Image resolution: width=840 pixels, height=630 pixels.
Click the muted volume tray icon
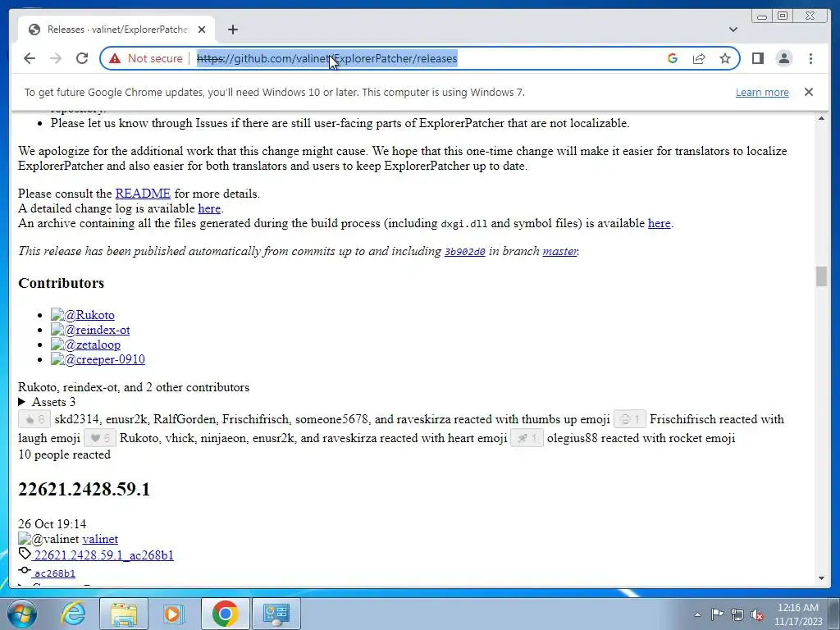point(757,614)
